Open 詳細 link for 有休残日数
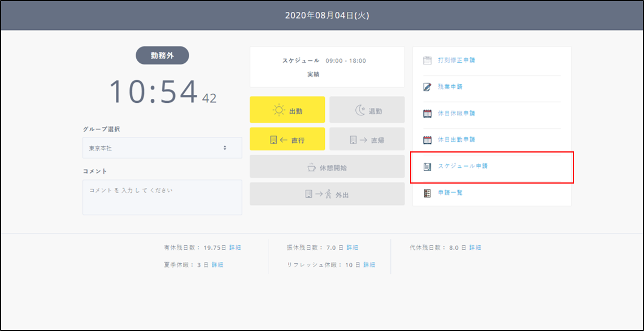The image size is (644, 331). pos(235,247)
